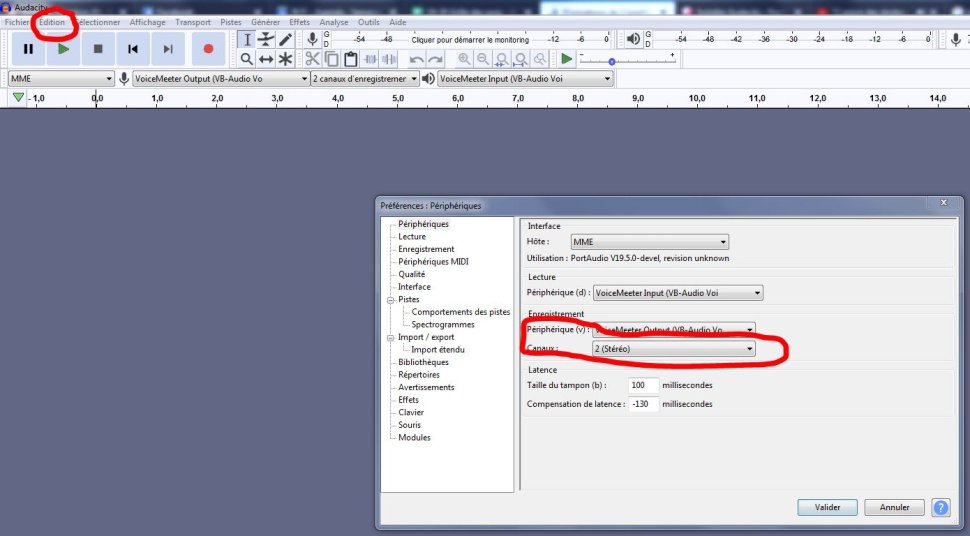The width and height of the screenshot is (970, 536).
Task: Open the Affichage menu
Action: coord(147,22)
